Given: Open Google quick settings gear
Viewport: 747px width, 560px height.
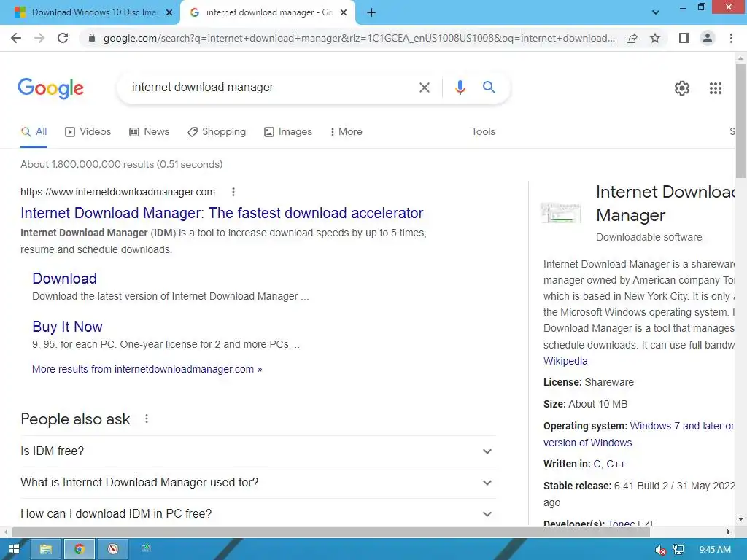Looking at the screenshot, I should click(x=682, y=88).
